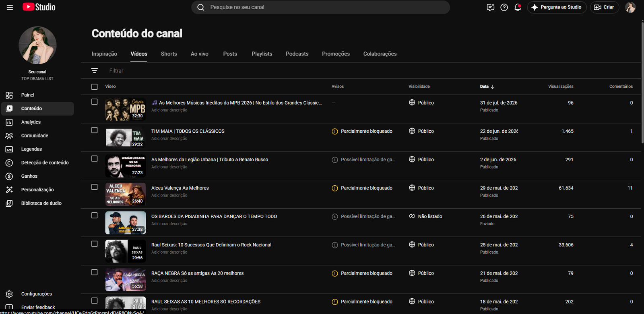The height and width of the screenshot is (314, 644).
Task: Click the Ganhos dollar icon
Action: tap(9, 176)
